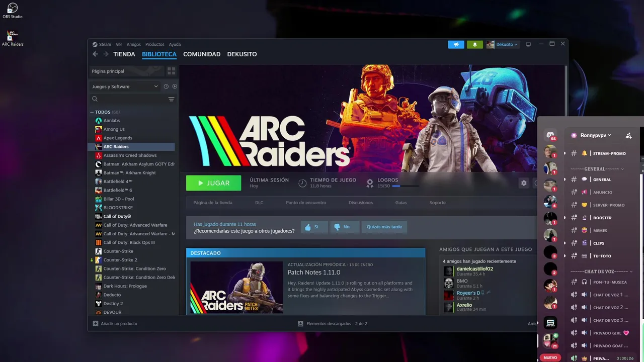Open Elementos descargados downloads status

point(333,323)
